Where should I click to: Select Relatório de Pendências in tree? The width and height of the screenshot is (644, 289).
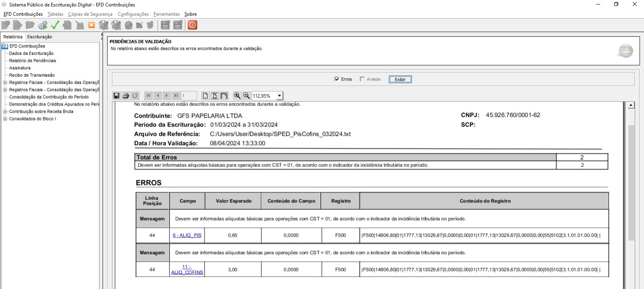33,61
